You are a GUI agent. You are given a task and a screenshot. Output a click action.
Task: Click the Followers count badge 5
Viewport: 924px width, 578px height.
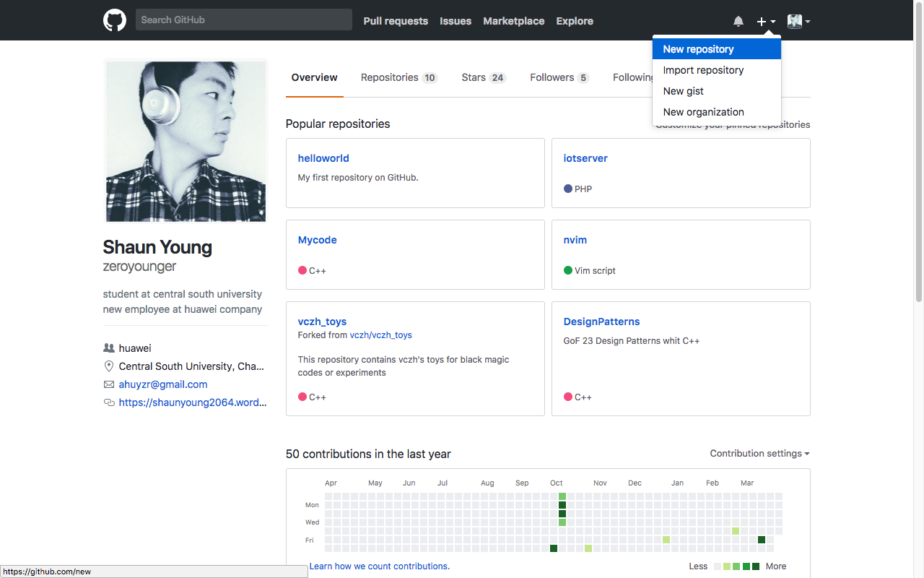click(x=583, y=78)
